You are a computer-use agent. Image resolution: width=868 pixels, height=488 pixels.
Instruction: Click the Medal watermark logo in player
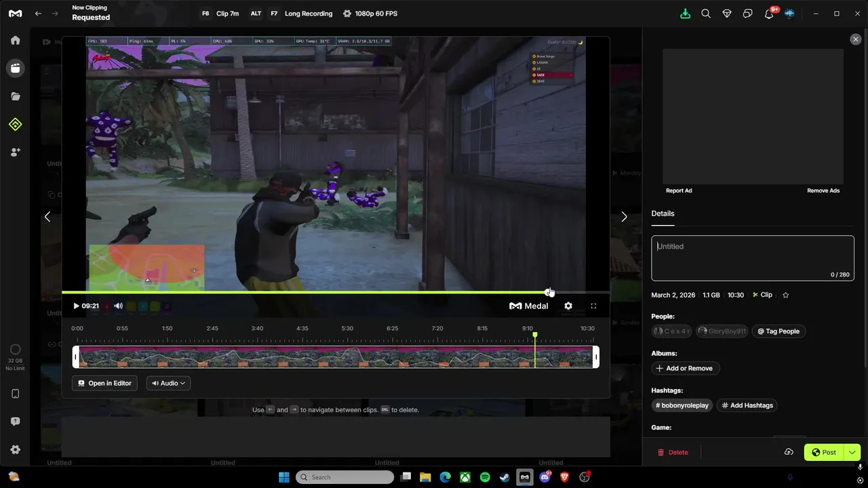pos(529,306)
